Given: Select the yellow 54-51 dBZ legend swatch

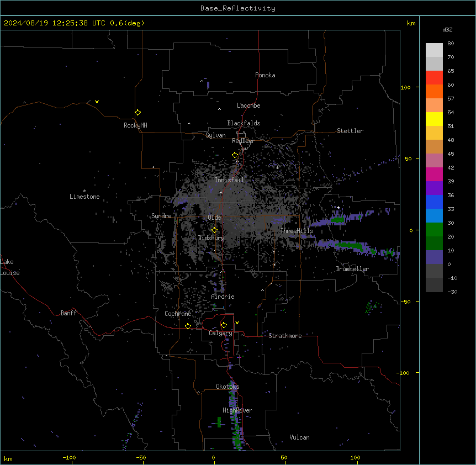Looking at the screenshot, I should [x=434, y=119].
